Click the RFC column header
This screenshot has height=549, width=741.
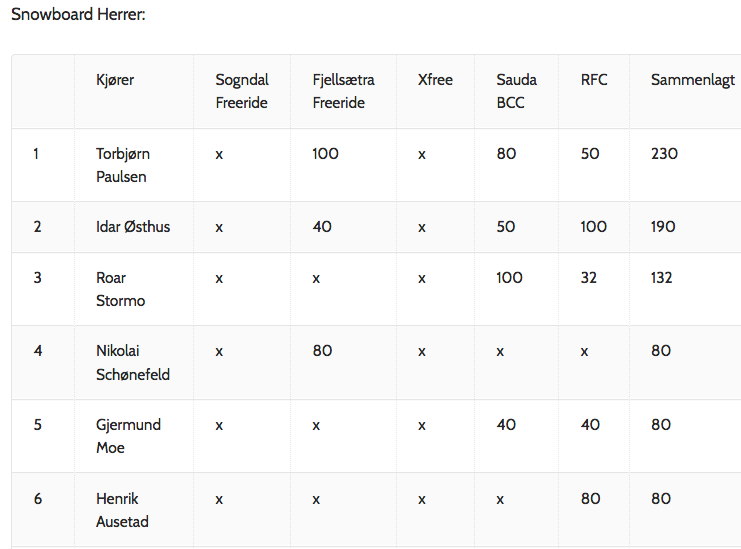tap(594, 80)
